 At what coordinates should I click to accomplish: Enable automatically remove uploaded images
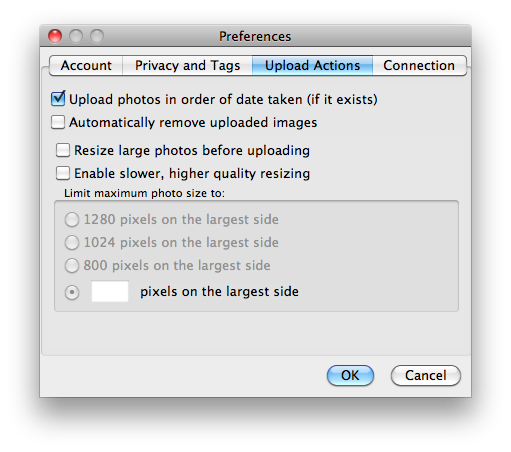[x=58, y=122]
